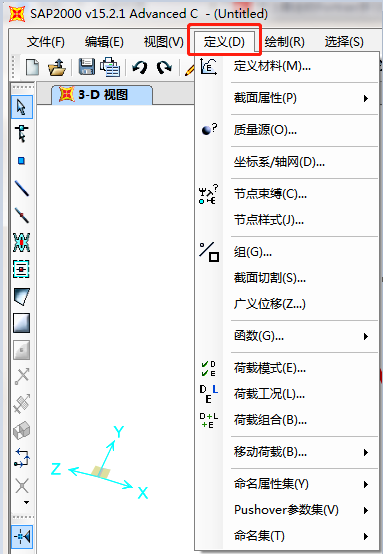Click the New Model toolbar icon

tap(33, 66)
